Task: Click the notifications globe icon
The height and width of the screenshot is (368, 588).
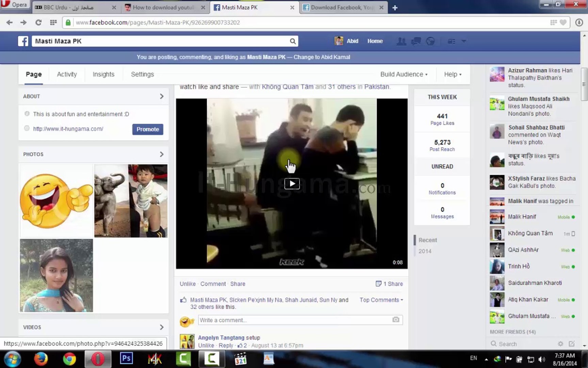Action: 430,41
